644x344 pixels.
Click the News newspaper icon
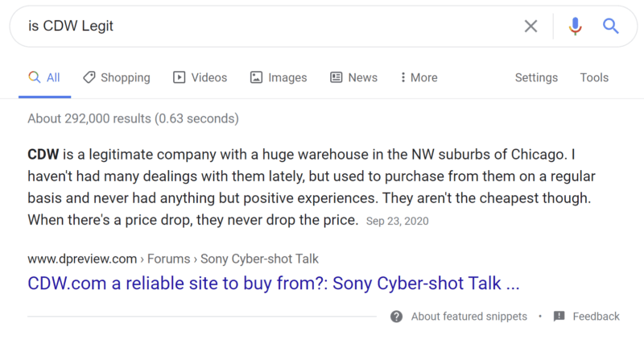[336, 77]
